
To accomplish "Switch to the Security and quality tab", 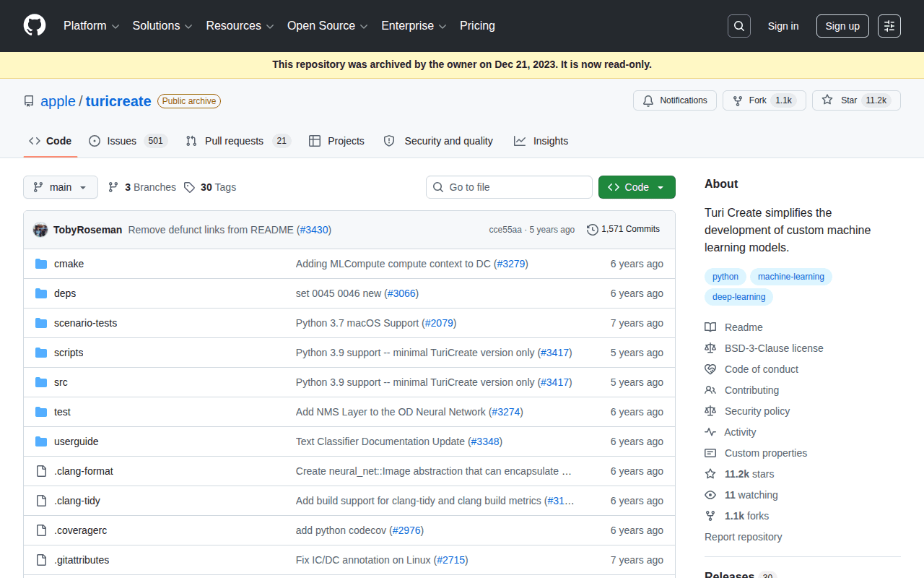I will (x=438, y=141).
